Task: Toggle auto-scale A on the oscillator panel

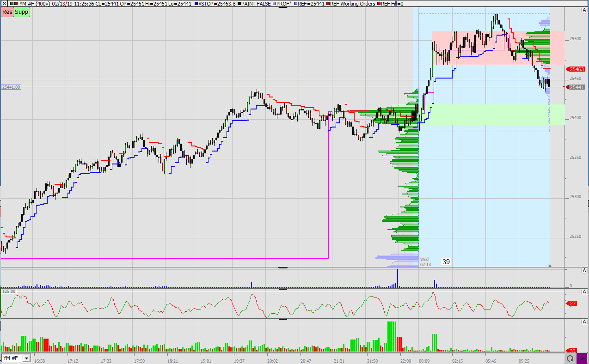Action: (584, 292)
